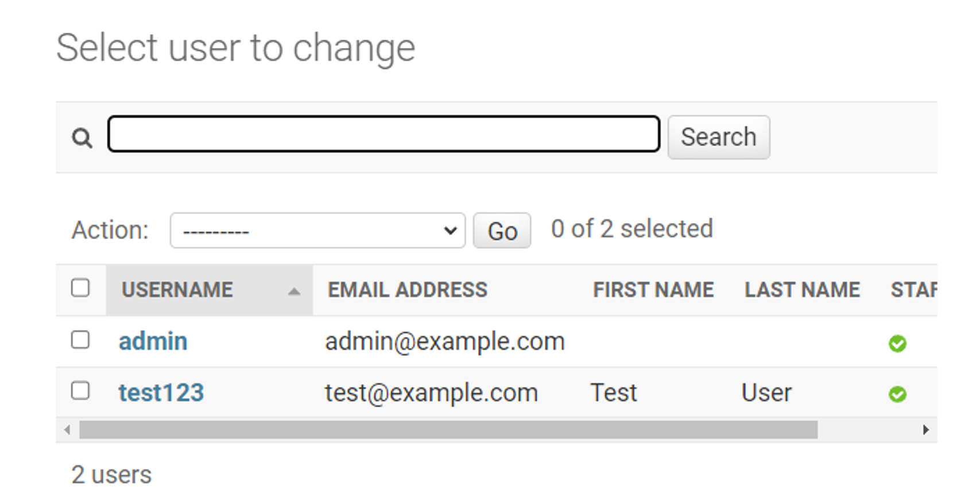This screenshot has height=503, width=980.
Task: Sort by Last Name column
Action: point(802,290)
